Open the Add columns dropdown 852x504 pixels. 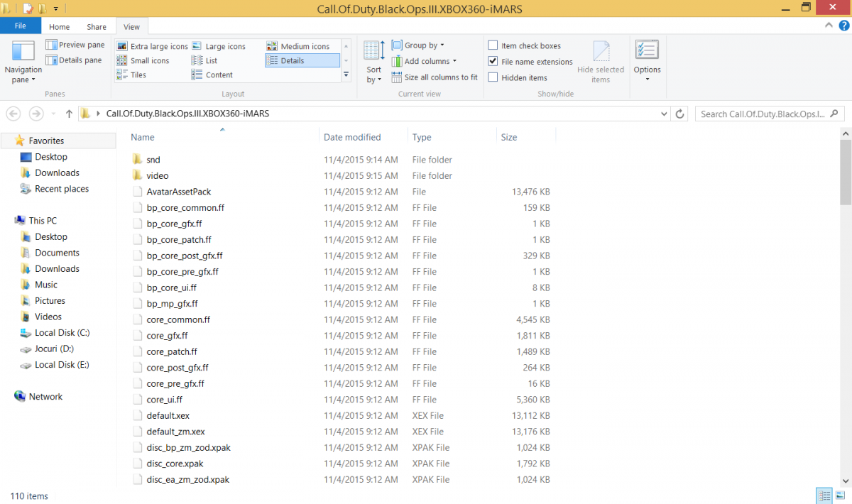(424, 61)
